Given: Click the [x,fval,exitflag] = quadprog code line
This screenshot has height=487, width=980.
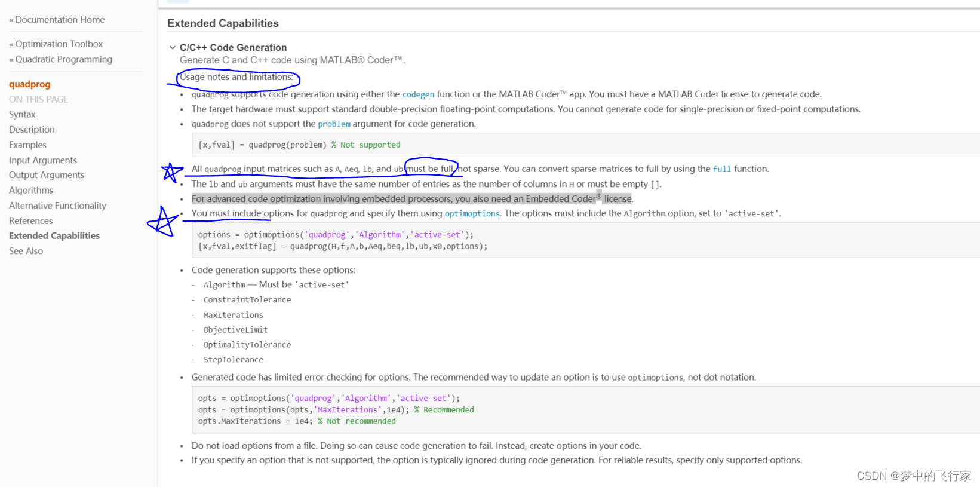Looking at the screenshot, I should click(343, 246).
